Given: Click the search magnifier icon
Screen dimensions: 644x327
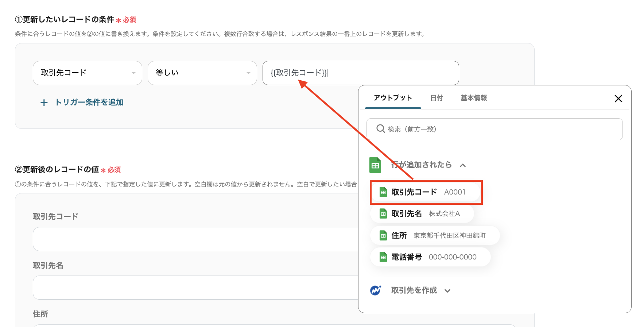Looking at the screenshot, I should [x=380, y=129].
